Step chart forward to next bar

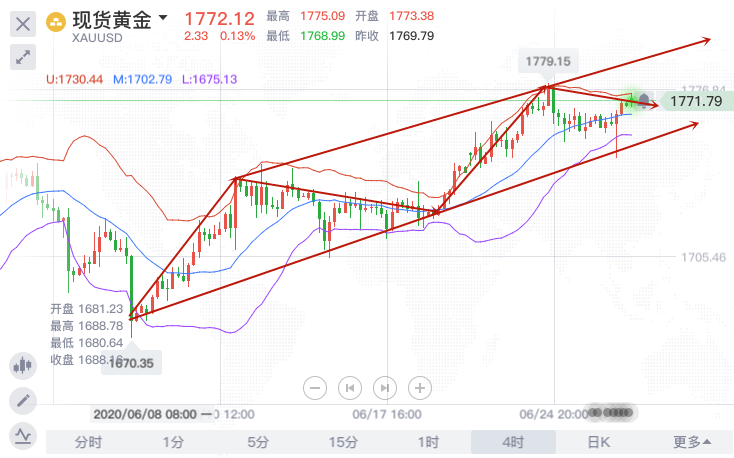coord(385,387)
